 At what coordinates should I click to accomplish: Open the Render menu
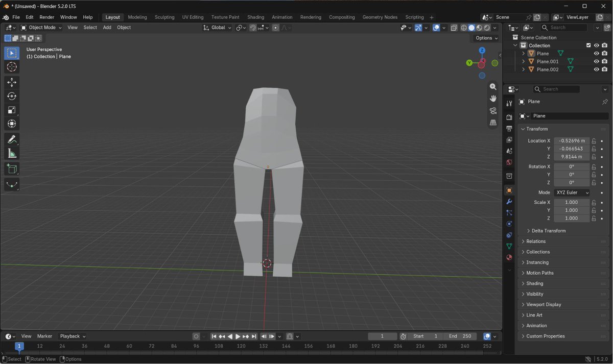[x=46, y=17]
